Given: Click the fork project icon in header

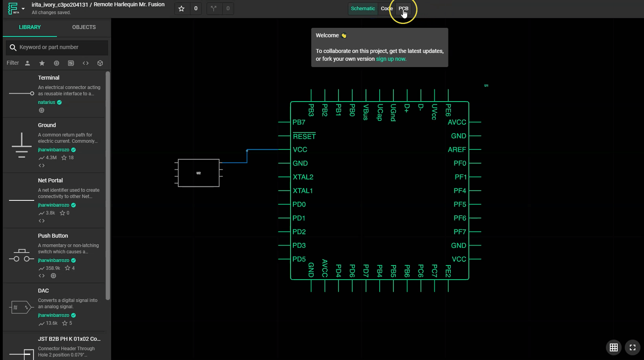Looking at the screenshot, I should click(214, 9).
